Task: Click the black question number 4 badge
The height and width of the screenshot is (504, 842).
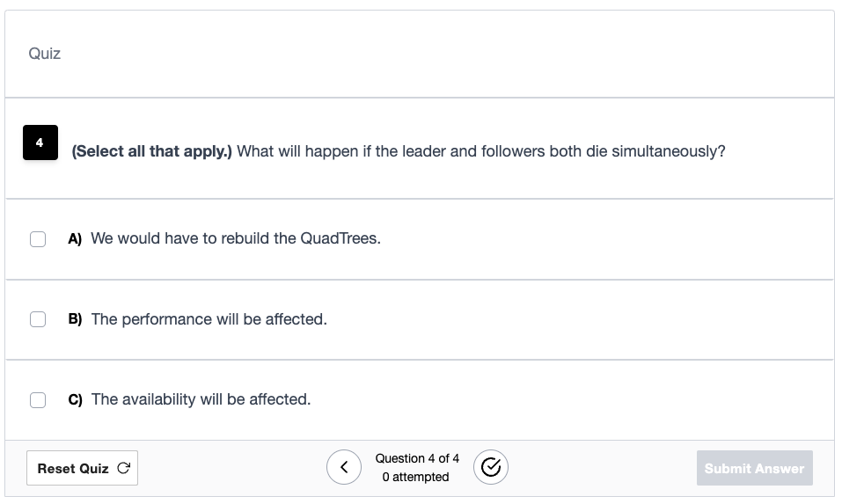Action: tap(40, 142)
